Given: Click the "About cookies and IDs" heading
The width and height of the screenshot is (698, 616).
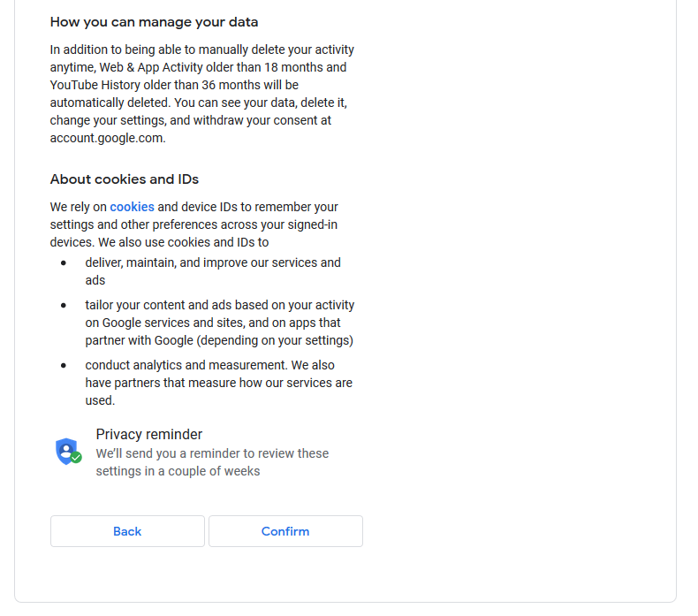Looking at the screenshot, I should pos(125,179).
